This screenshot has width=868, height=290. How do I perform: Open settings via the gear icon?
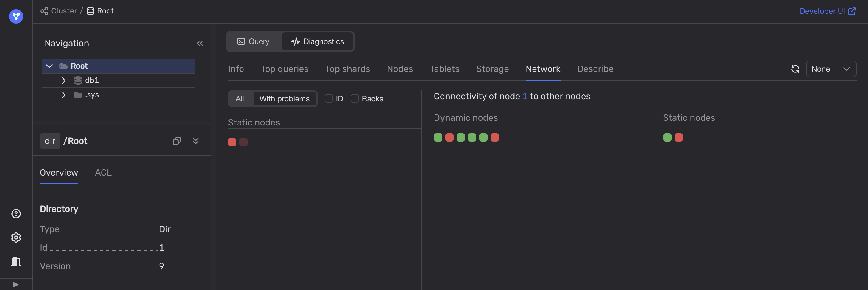pyautogui.click(x=16, y=238)
